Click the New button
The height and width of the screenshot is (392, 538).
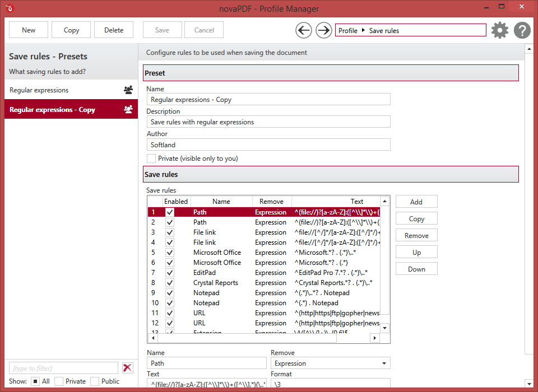(x=29, y=30)
